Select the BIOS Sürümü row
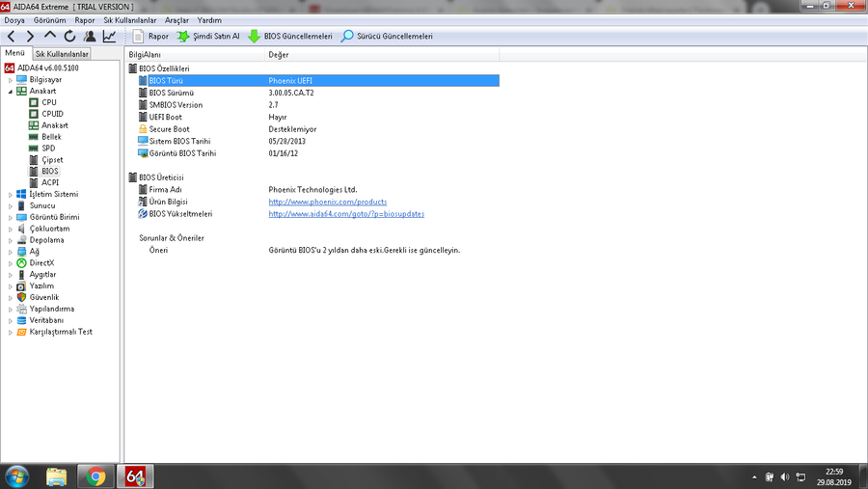 tap(318, 93)
